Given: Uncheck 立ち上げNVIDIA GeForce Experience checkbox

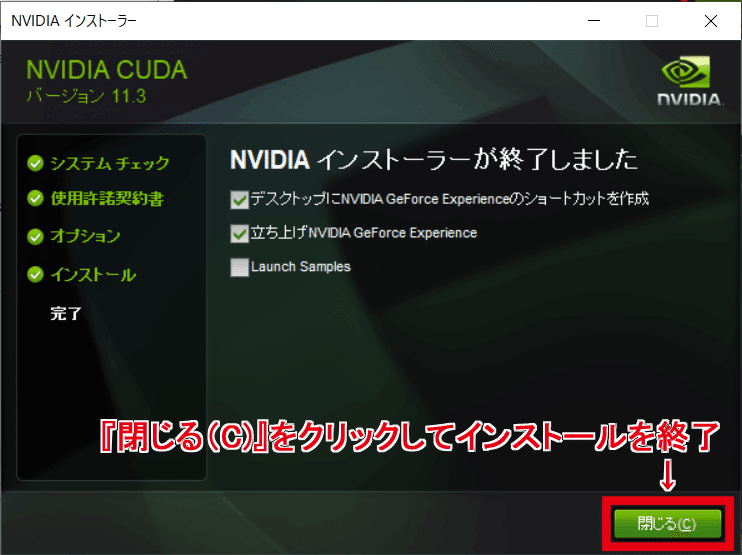Looking at the screenshot, I should (239, 233).
